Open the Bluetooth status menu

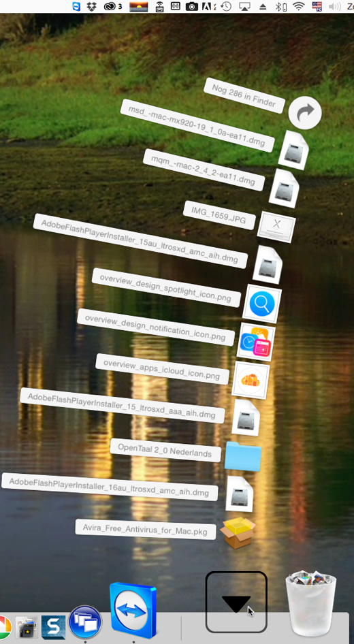(280, 6)
